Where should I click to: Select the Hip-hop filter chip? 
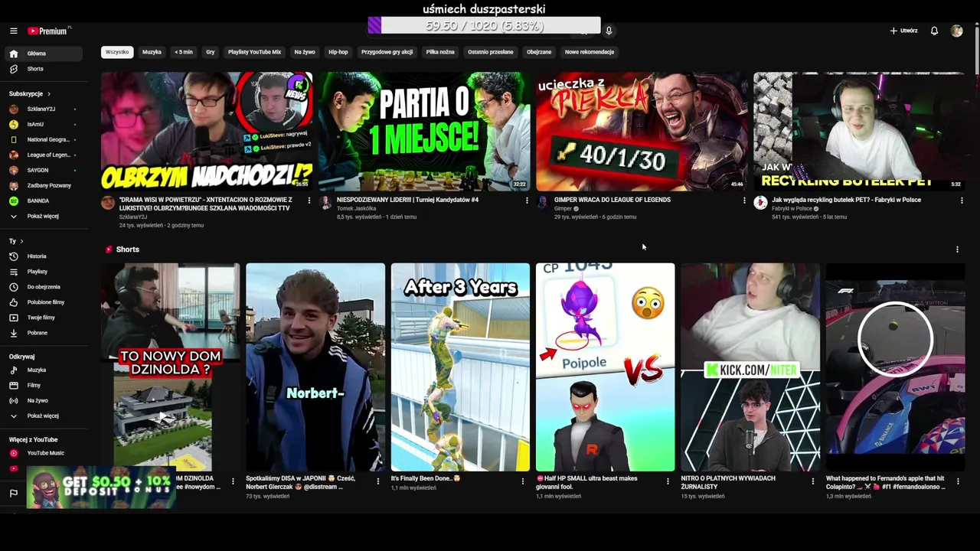338,52
